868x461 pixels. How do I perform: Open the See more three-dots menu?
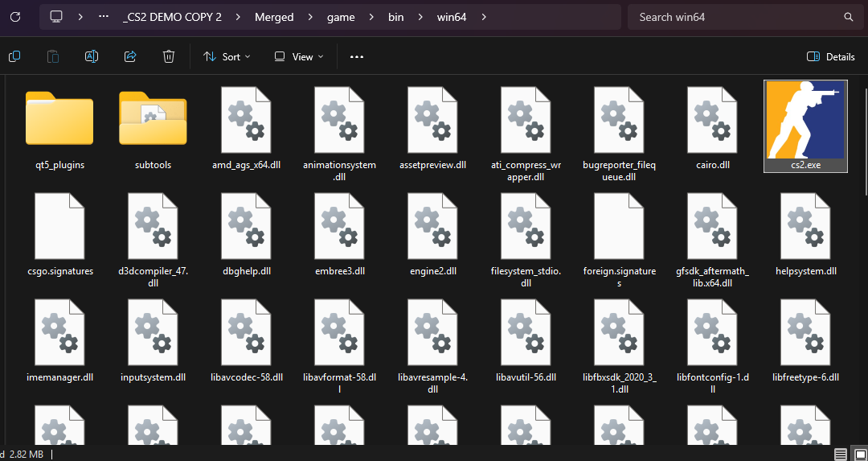coord(357,56)
